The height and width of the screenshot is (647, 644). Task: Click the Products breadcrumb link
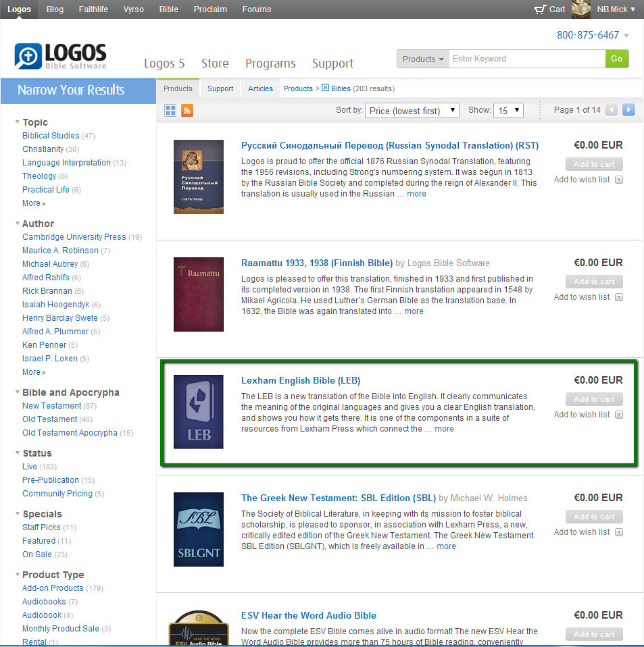298,88
